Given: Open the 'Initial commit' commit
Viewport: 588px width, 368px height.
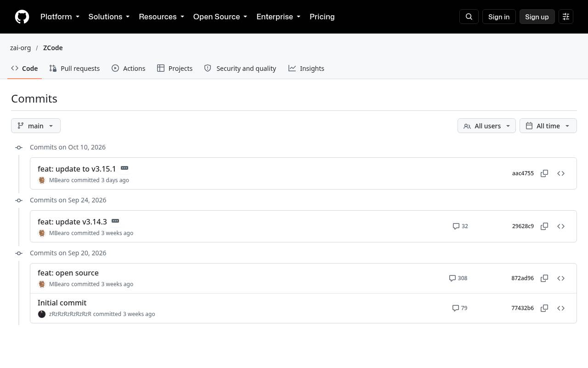Looking at the screenshot, I should [62, 303].
